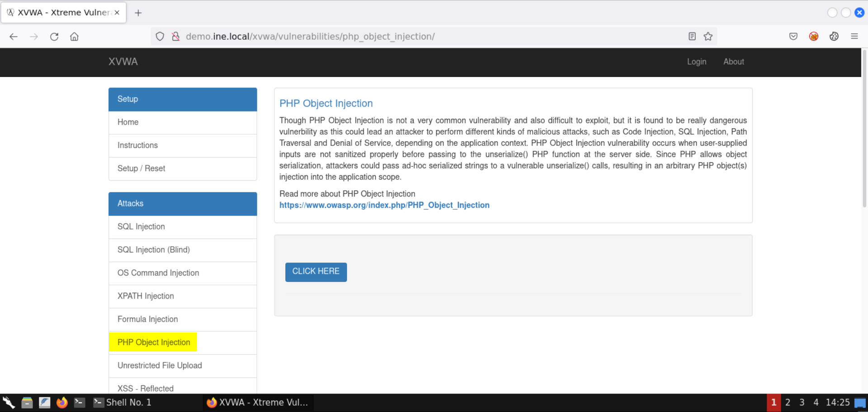Open the FoxyProxy extension icon

click(x=813, y=37)
